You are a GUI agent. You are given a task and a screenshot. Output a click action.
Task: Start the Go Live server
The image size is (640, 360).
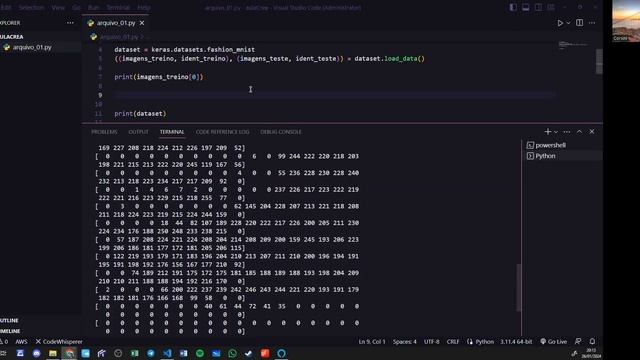point(553,342)
